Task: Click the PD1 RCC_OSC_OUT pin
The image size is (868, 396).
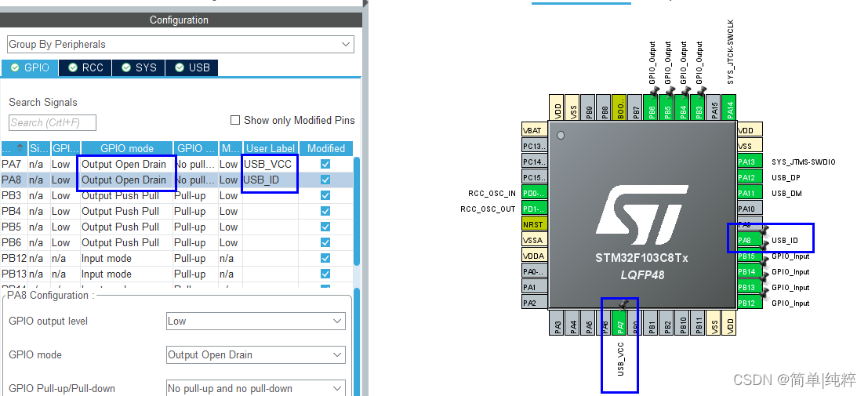Action: click(x=535, y=209)
